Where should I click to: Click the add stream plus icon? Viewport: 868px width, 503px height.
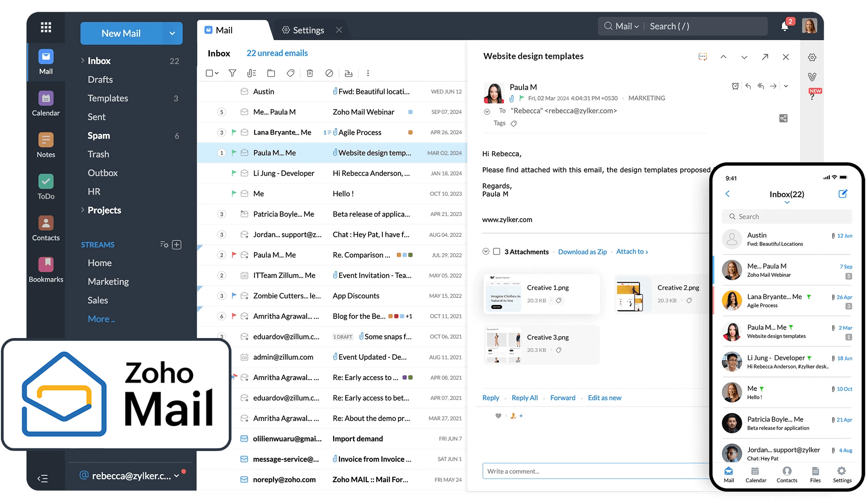coord(177,244)
